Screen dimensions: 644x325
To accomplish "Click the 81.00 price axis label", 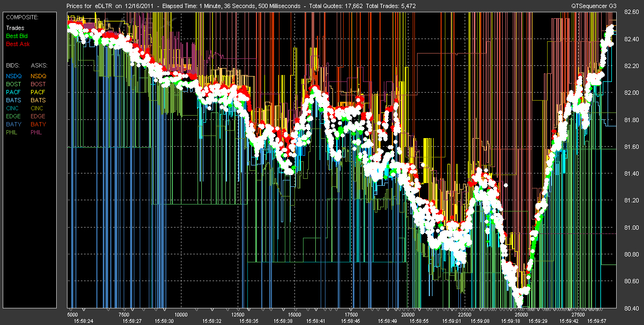I will (632, 228).
